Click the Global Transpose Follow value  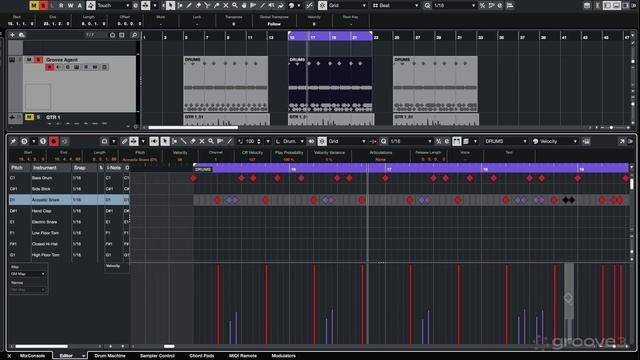click(x=274, y=24)
